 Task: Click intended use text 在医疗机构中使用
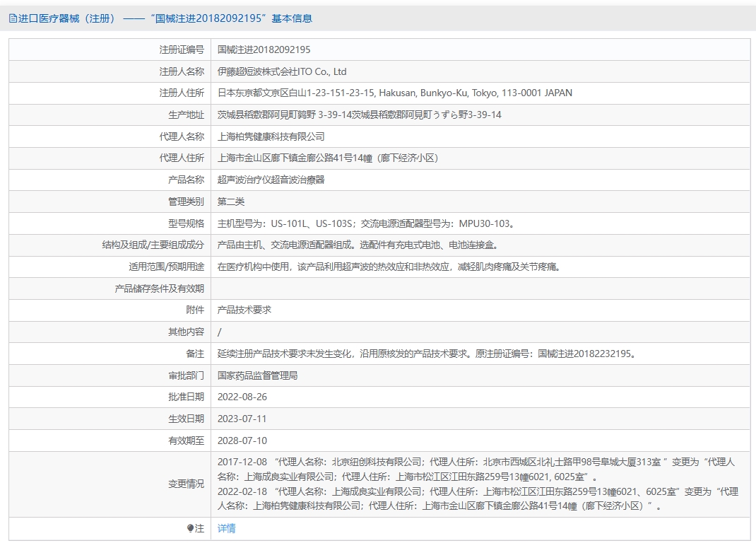point(389,267)
